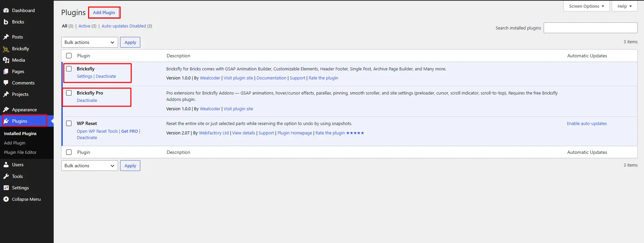Filter by Auto-updates Disabled
The height and width of the screenshot is (243, 644).
124,26
